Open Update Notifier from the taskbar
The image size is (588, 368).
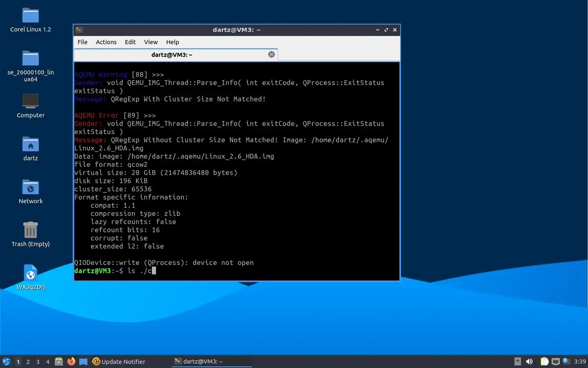[119, 361]
